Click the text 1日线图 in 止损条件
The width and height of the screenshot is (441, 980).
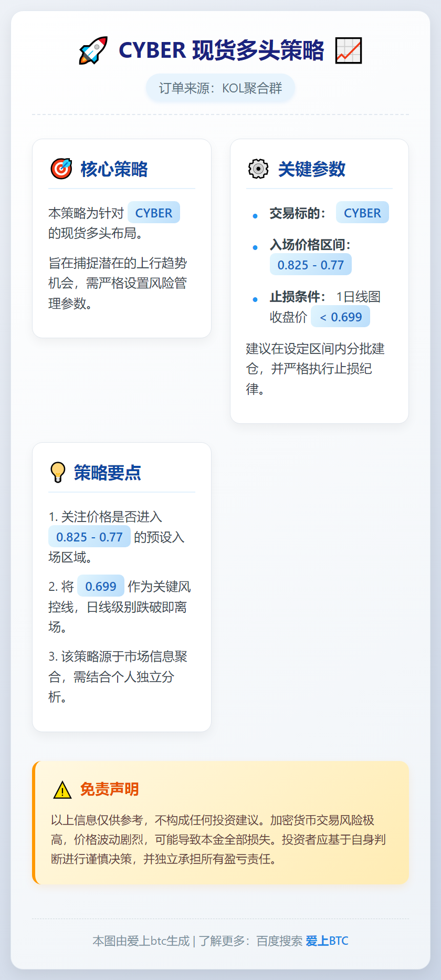[359, 297]
